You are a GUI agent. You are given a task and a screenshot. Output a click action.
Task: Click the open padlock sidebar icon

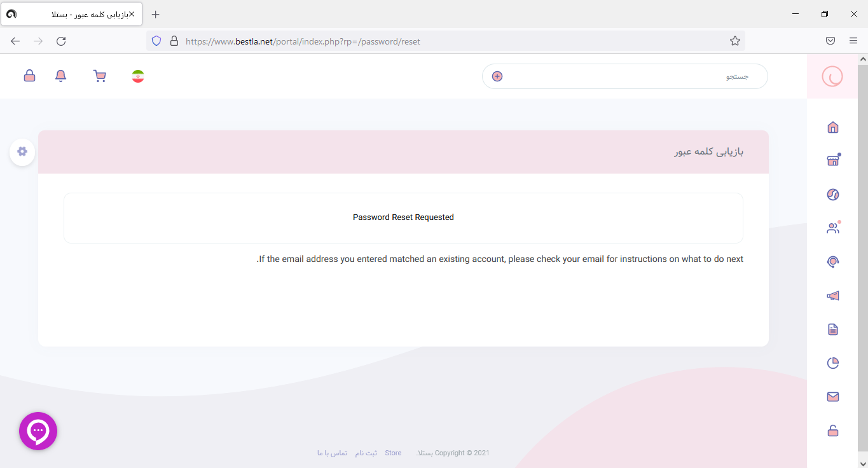[833, 430]
